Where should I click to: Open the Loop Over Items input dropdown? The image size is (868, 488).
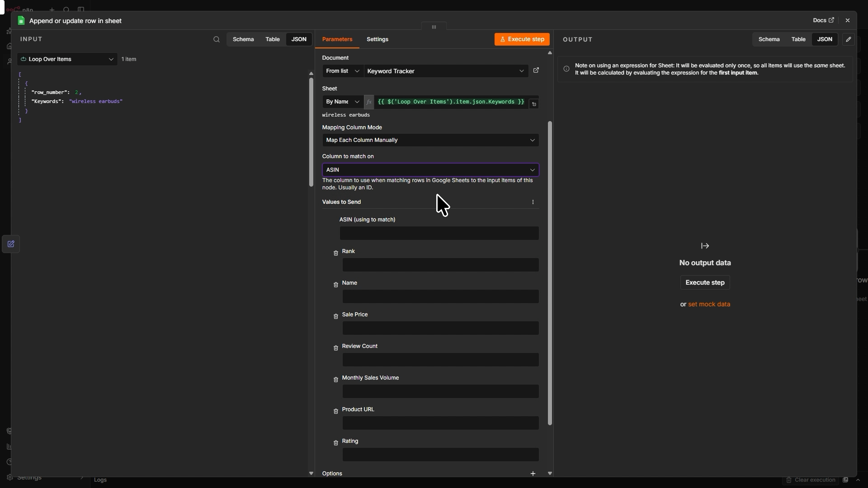pos(67,59)
